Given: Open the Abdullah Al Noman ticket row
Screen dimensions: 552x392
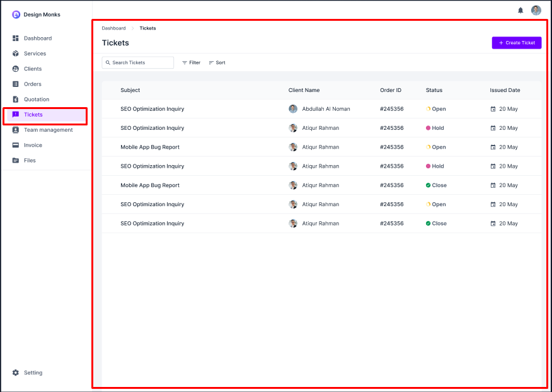Looking at the screenshot, I should pyautogui.click(x=326, y=109).
